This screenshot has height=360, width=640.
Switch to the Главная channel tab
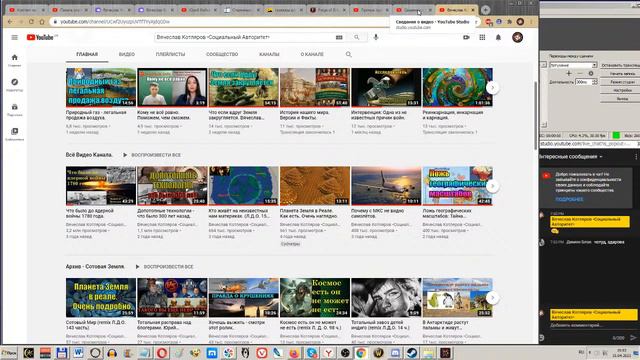(x=87, y=54)
